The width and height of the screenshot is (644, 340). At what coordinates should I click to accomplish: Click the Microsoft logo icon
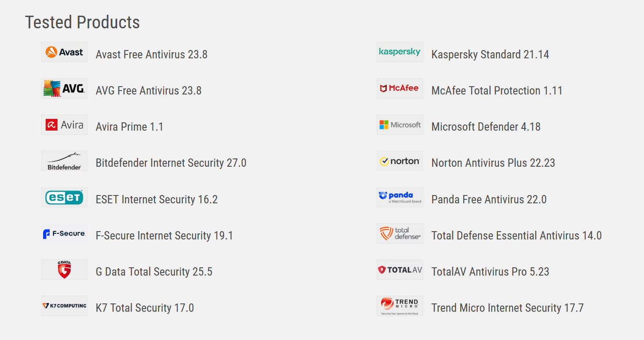400,125
